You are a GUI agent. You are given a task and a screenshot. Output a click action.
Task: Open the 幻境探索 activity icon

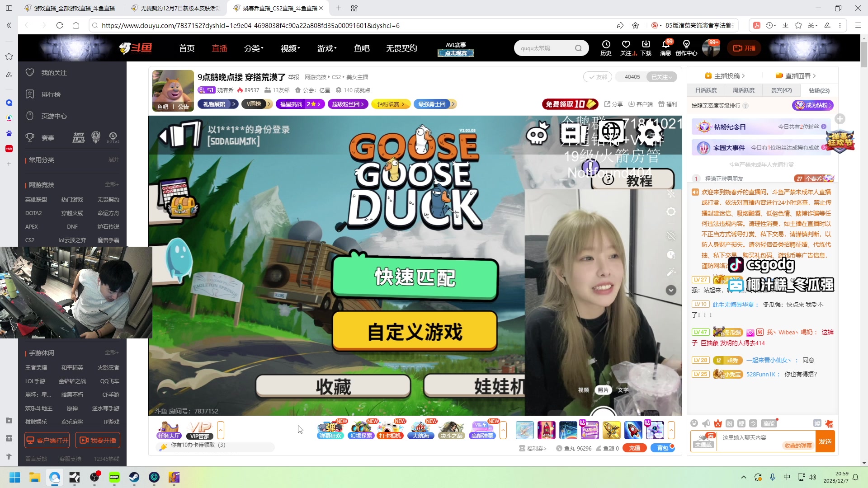(x=361, y=430)
